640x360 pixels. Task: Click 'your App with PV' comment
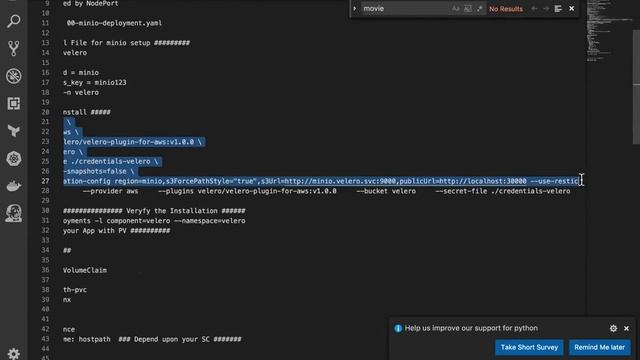pyautogui.click(x=95, y=231)
